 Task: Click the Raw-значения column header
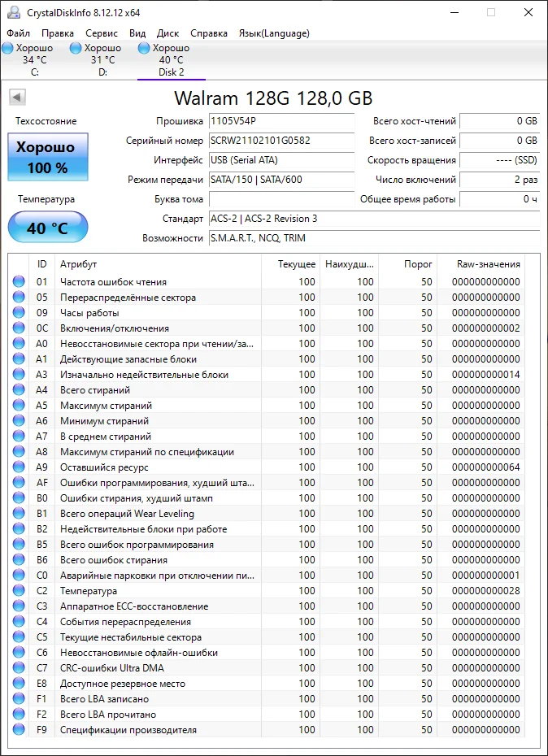click(481, 264)
